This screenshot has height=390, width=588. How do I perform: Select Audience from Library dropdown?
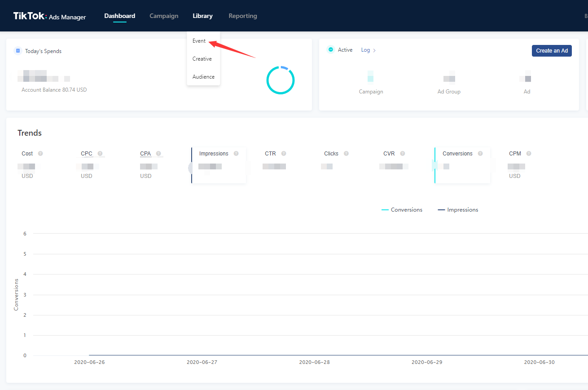[203, 77]
